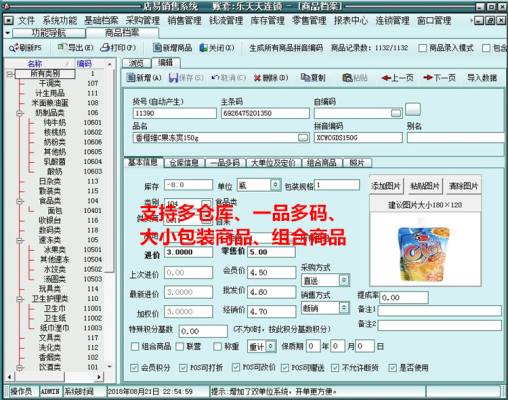Uncheck the POS可赠送 checkbox
This screenshot has height=400, width=508.
285,368
